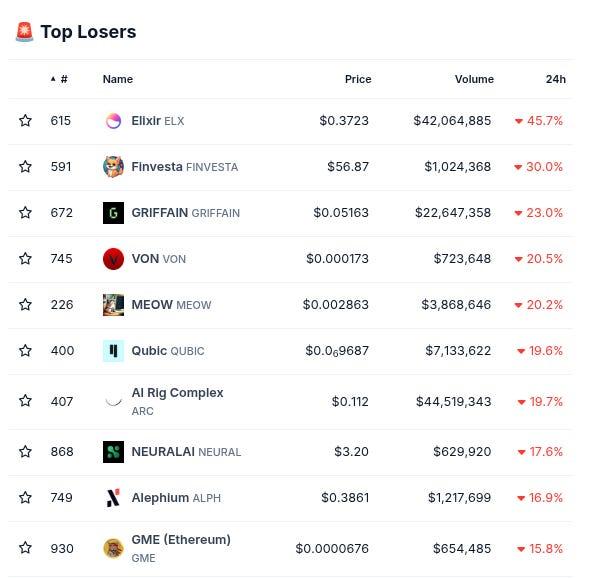Click the red VON coin logo
Screen dimensions: 594x578
[x=113, y=259]
